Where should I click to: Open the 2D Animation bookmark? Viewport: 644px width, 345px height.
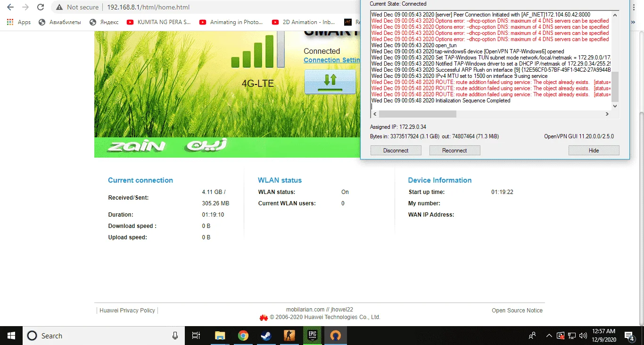(x=304, y=22)
